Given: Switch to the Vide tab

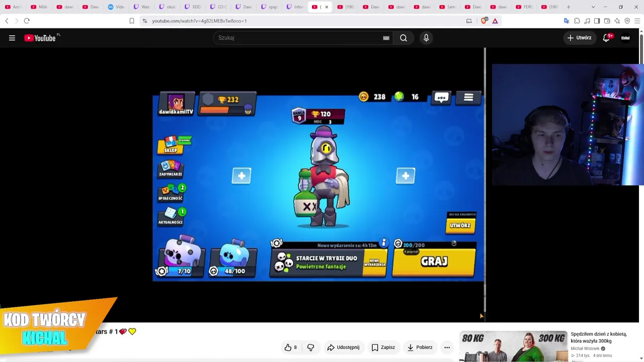Looking at the screenshot, I should click(x=116, y=7).
